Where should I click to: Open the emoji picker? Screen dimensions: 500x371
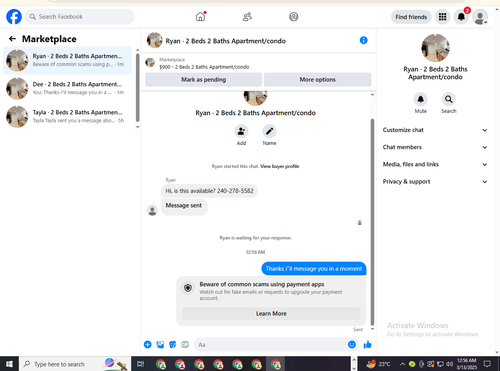(x=352, y=344)
